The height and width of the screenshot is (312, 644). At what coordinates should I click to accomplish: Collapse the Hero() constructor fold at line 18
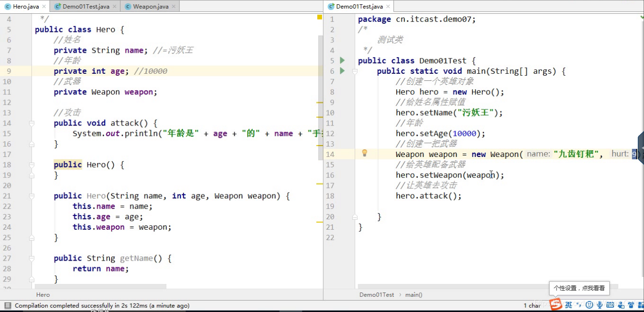coord(31,165)
